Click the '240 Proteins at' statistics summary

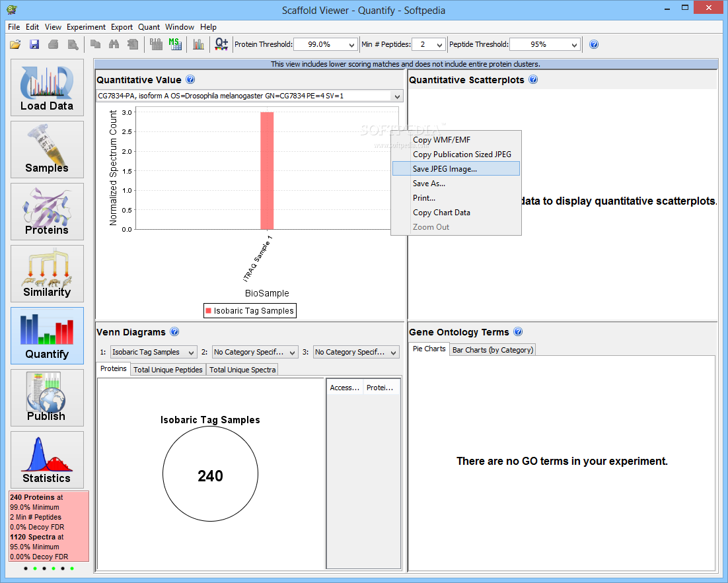pyautogui.click(x=37, y=497)
